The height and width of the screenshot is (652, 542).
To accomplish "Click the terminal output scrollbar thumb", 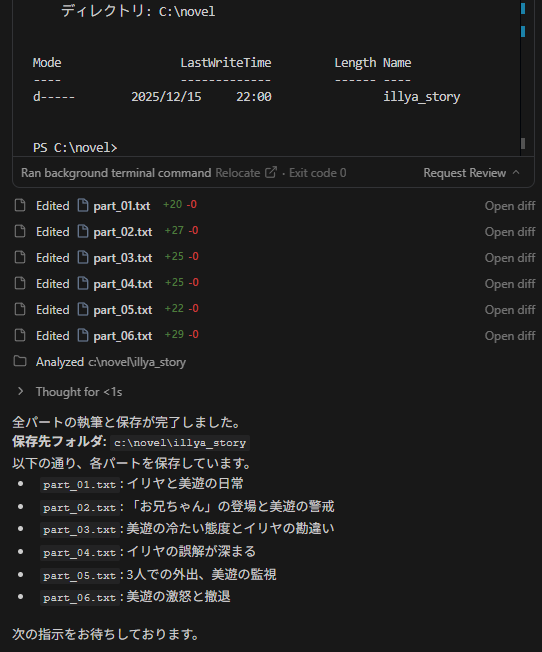I will click(x=523, y=143).
